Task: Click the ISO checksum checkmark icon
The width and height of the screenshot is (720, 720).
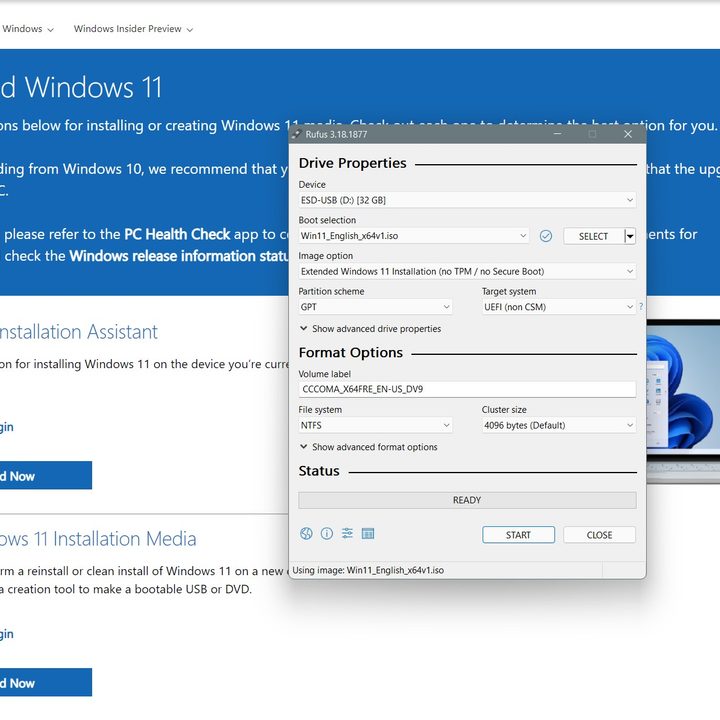Action: point(546,236)
